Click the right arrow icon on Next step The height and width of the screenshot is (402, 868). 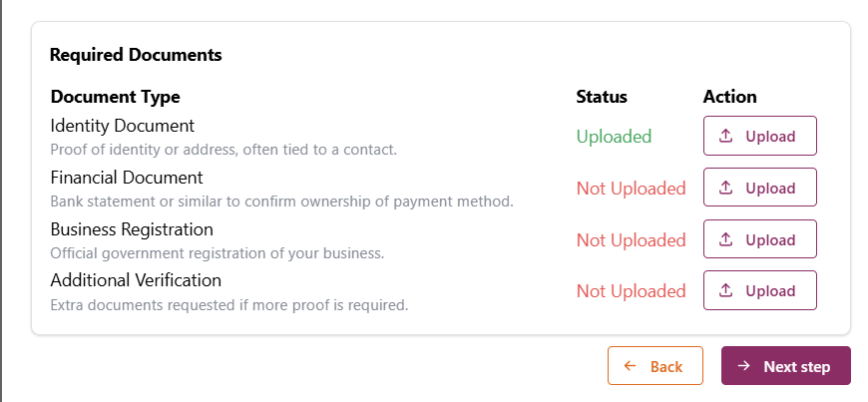click(744, 366)
